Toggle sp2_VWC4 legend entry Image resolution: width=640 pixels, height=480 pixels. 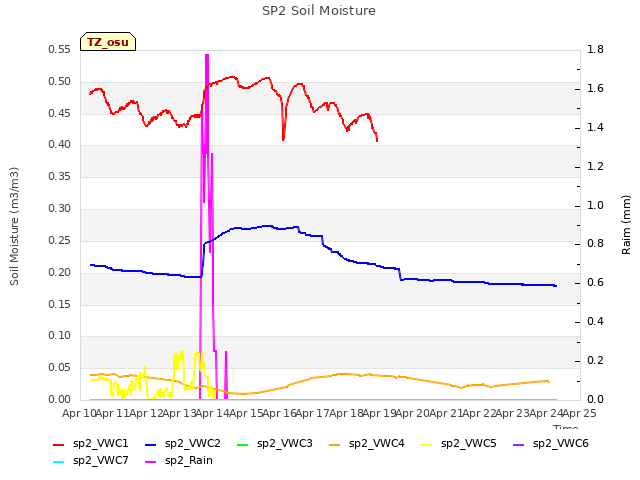pyautogui.click(x=367, y=444)
